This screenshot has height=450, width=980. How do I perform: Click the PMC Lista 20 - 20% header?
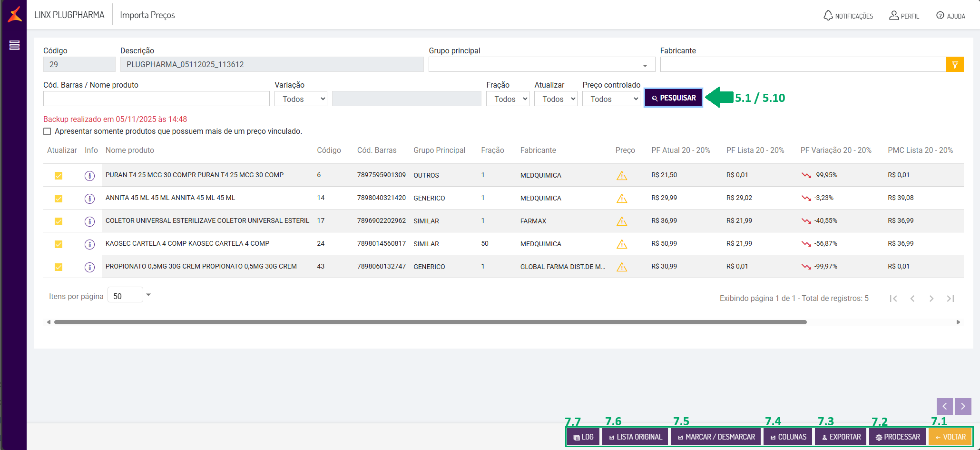pos(921,150)
